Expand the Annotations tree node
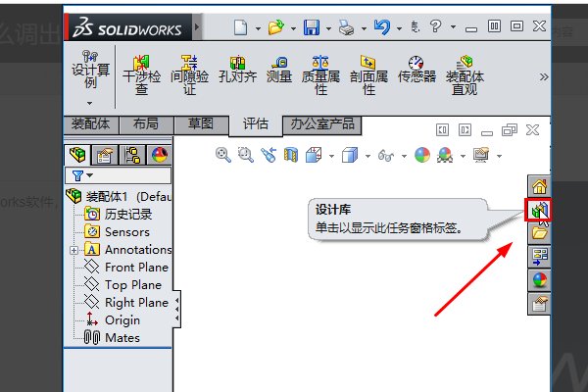 tap(74, 250)
